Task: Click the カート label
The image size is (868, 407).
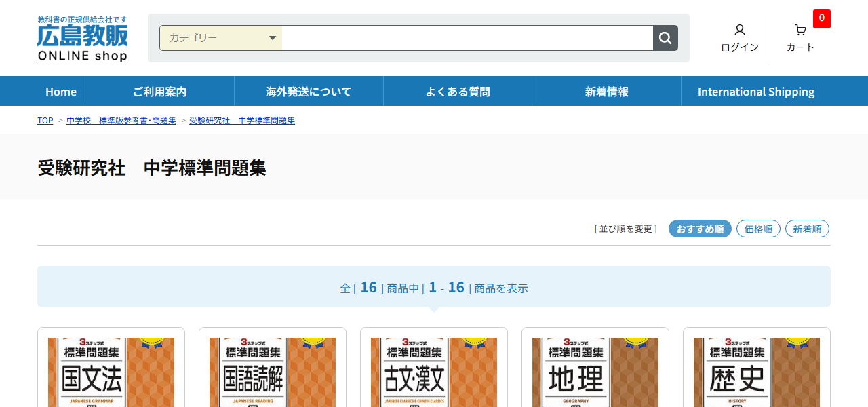Action: click(800, 47)
